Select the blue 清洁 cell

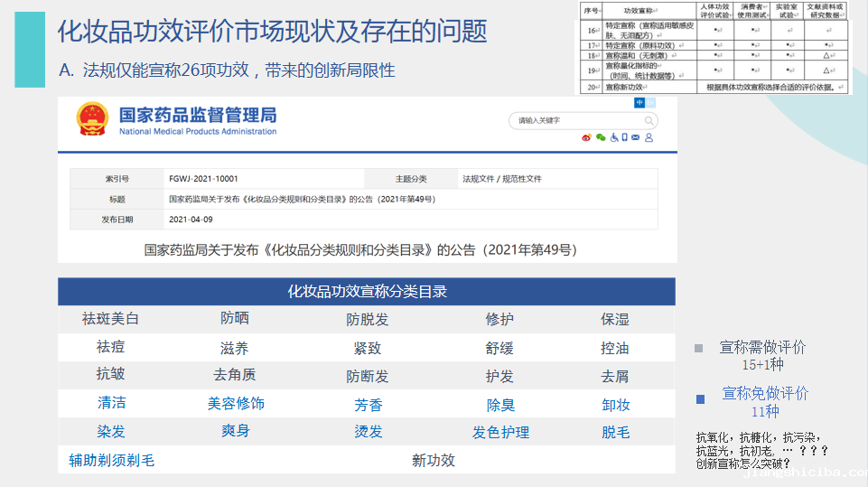(x=111, y=403)
